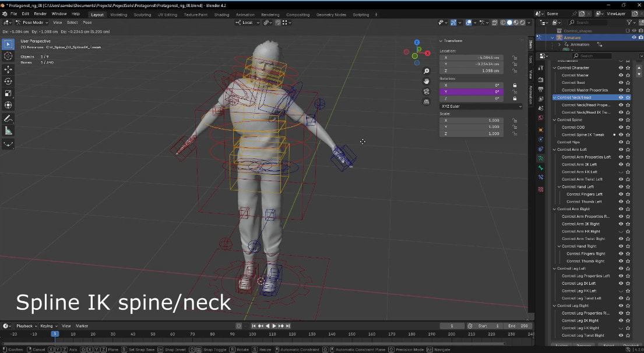Image resolution: width=644 pixels, height=353 pixels.
Task: Click the zoom magnifier viewport gizmo
Action: coord(427,71)
